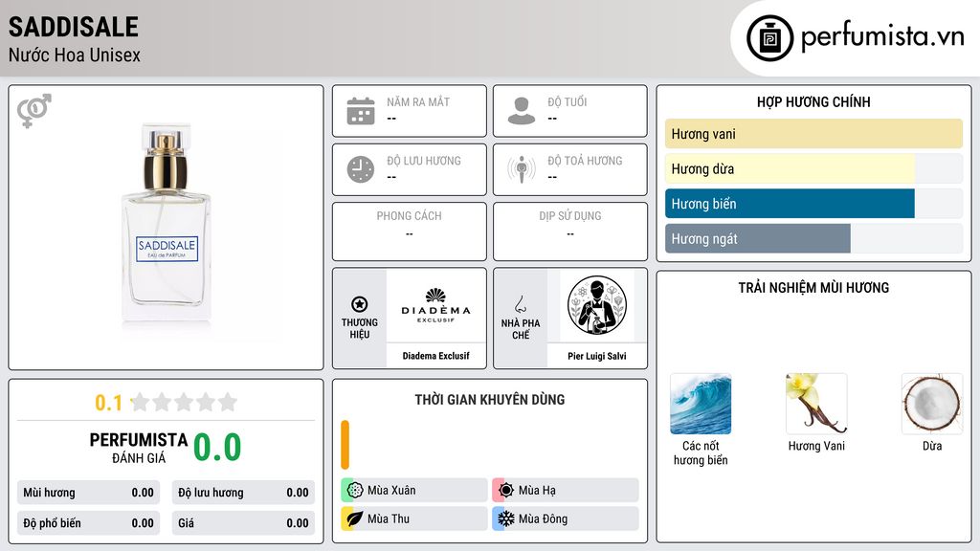Click the person icon for Độ tuổi
980x551 pixels.
(x=522, y=111)
